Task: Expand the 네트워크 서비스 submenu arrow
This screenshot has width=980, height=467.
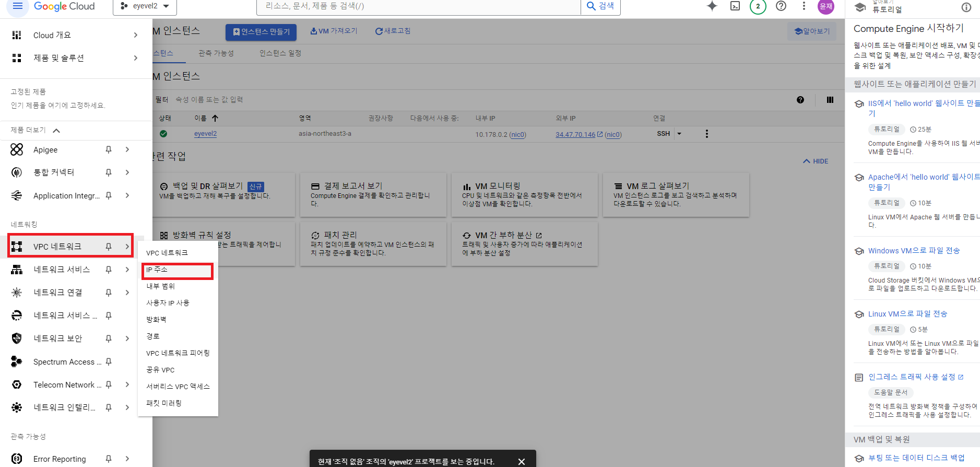Action: point(127,270)
